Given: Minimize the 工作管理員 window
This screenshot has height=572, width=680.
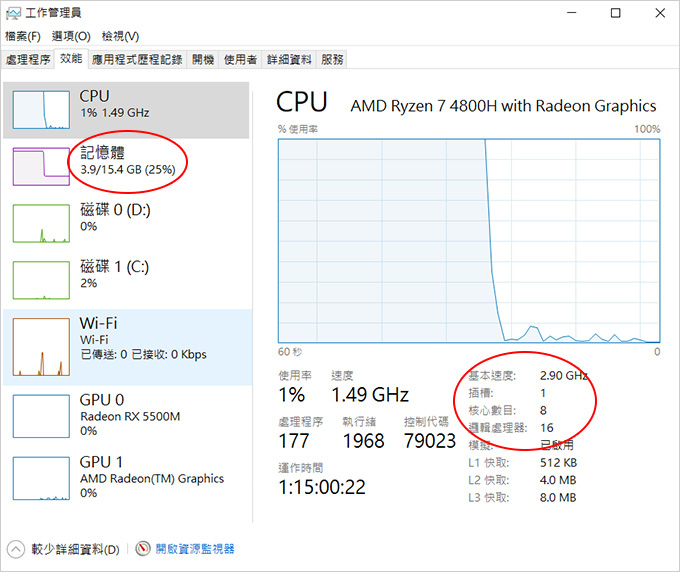Looking at the screenshot, I should click(x=572, y=13).
